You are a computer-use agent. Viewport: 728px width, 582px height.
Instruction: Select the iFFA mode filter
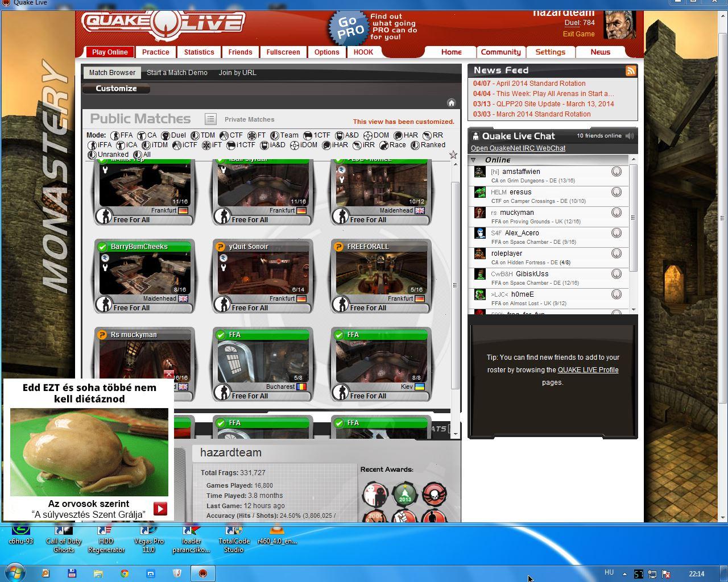tap(100, 145)
